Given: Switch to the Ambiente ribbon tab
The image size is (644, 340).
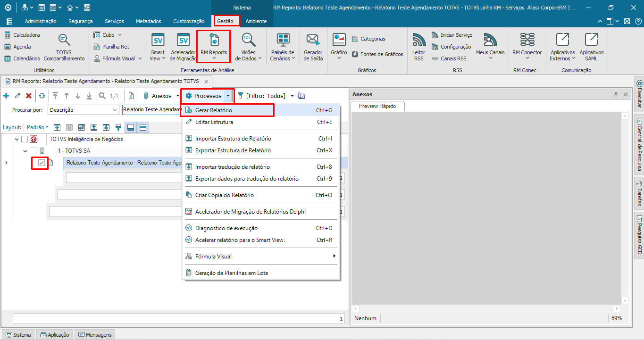Looking at the screenshot, I should (256, 21).
